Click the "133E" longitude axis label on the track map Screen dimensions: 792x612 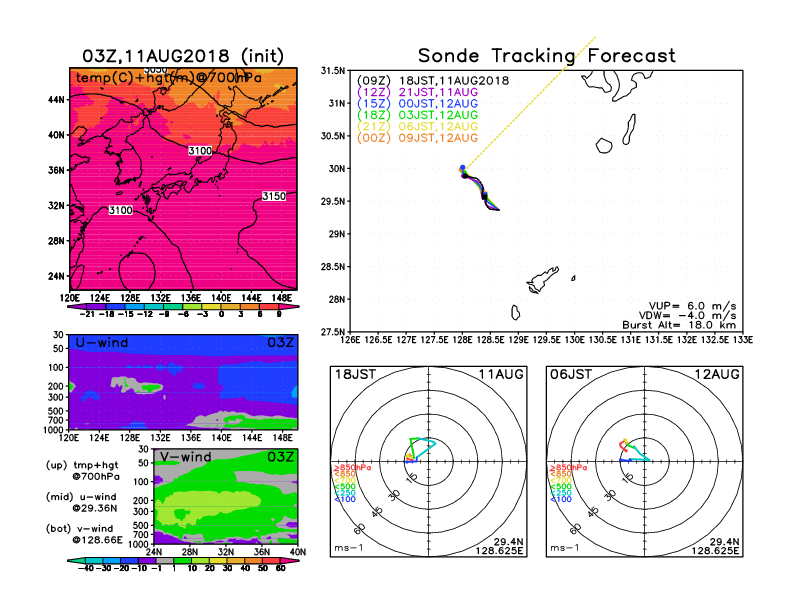pyautogui.click(x=743, y=340)
